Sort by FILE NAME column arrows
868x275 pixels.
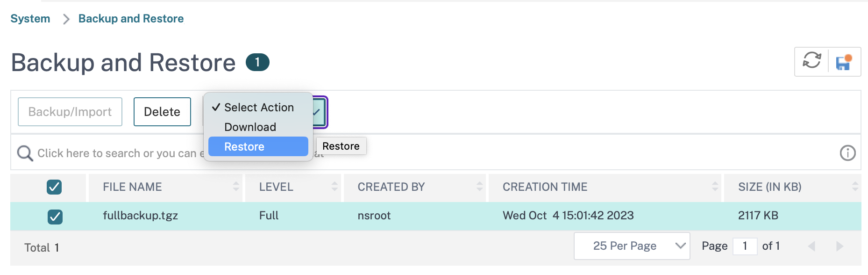click(236, 187)
